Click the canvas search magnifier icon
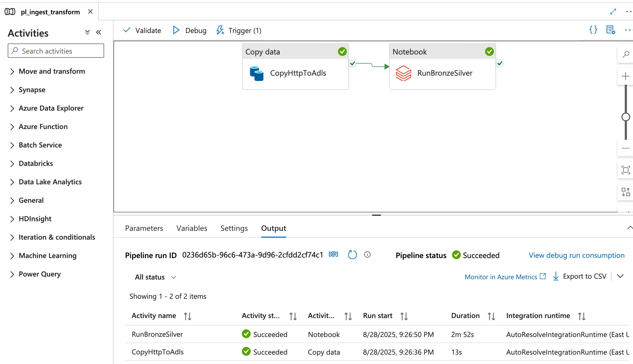The width and height of the screenshot is (633, 364). (x=626, y=54)
